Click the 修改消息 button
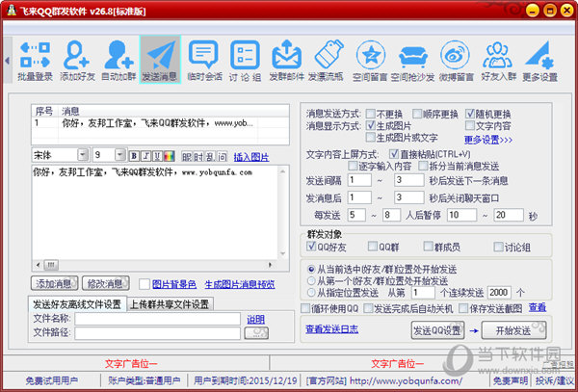 click(106, 283)
